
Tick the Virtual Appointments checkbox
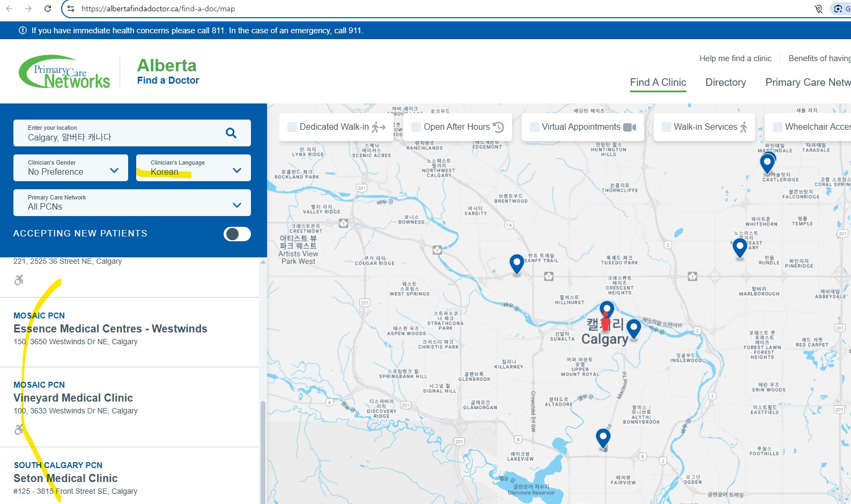point(534,127)
